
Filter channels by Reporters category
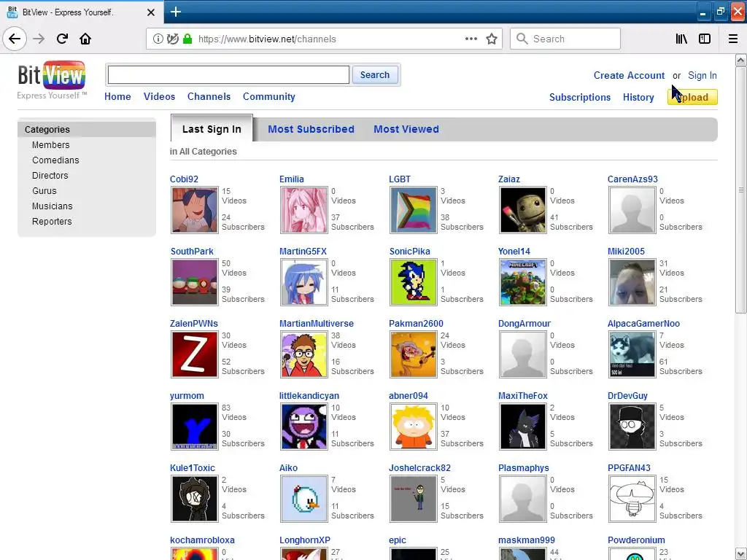[x=52, y=221]
